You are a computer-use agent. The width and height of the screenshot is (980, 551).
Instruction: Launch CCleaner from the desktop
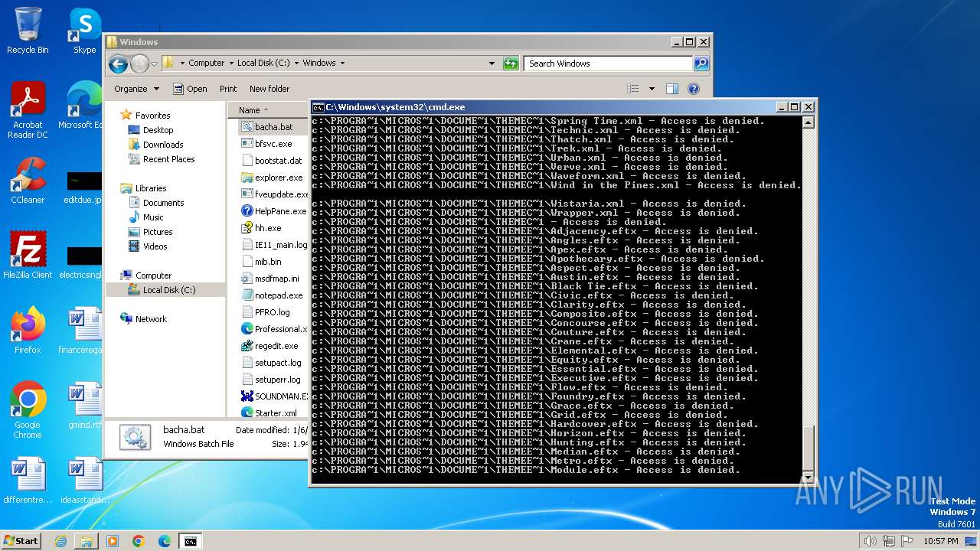(x=28, y=181)
